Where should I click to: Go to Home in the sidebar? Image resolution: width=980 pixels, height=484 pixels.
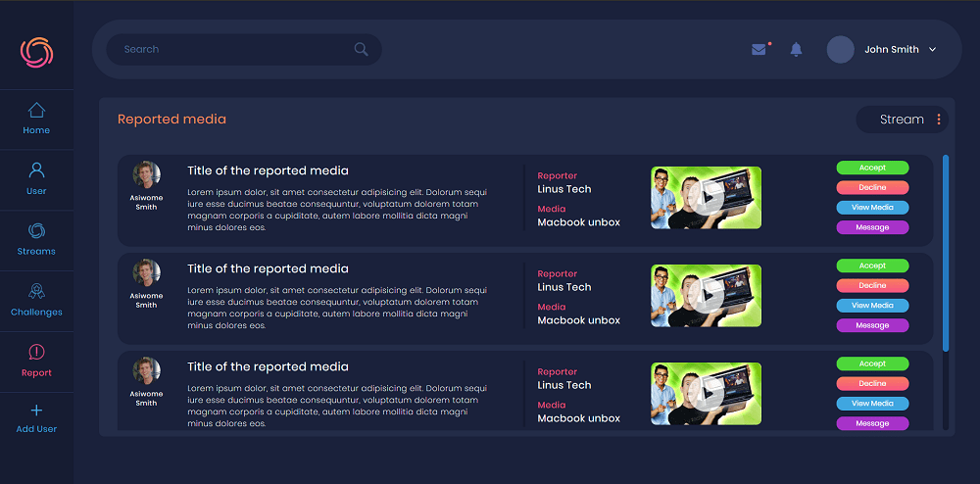(36, 119)
